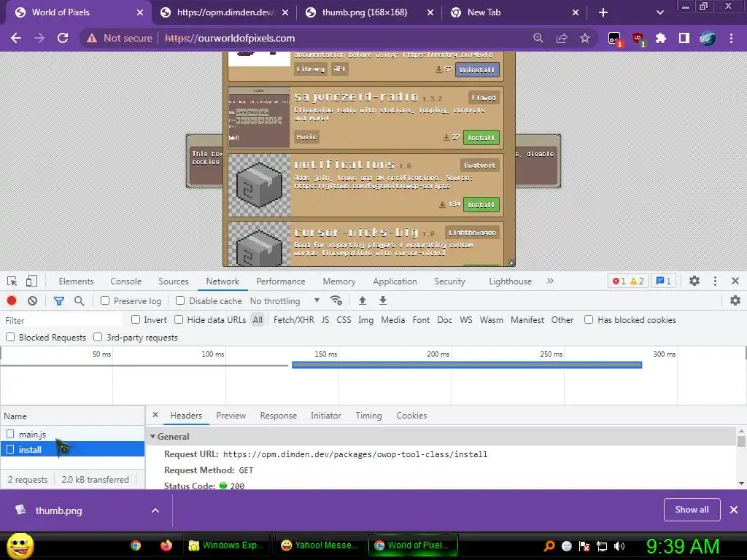The image size is (747, 560).
Task: Toggle the browser side panel
Action: coord(684,38)
